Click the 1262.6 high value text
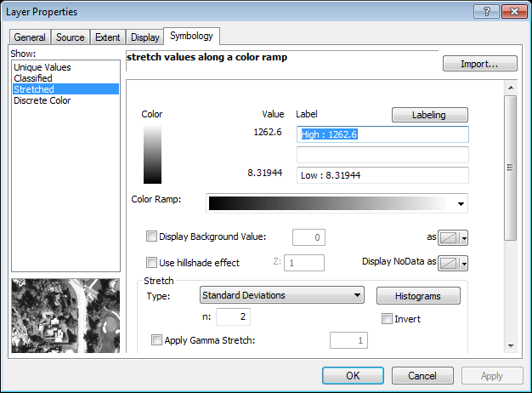 click(268, 132)
